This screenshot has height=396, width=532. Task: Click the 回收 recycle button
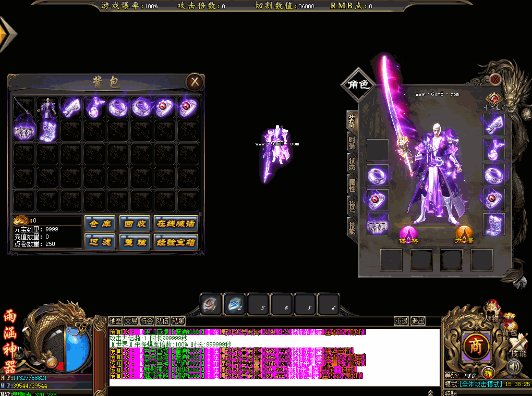135,224
